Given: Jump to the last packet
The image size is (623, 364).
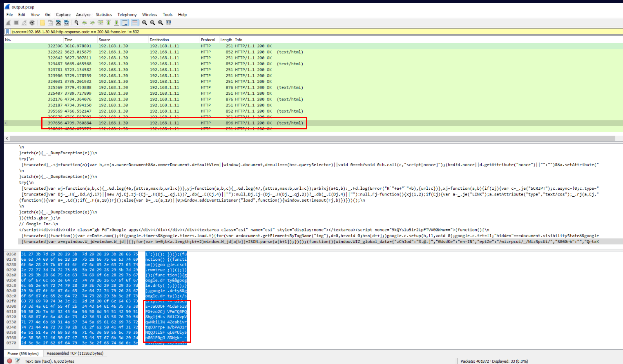Looking at the screenshot, I should [x=116, y=23].
